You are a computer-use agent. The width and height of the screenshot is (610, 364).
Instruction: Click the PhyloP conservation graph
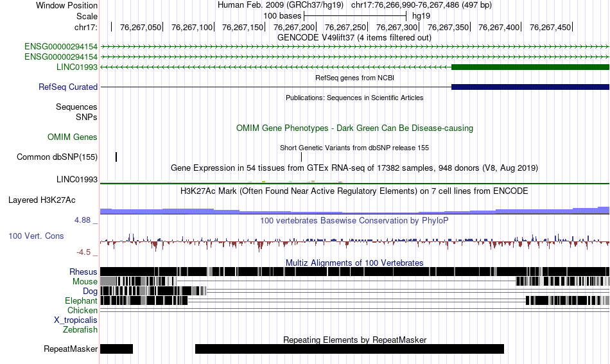tap(354, 242)
